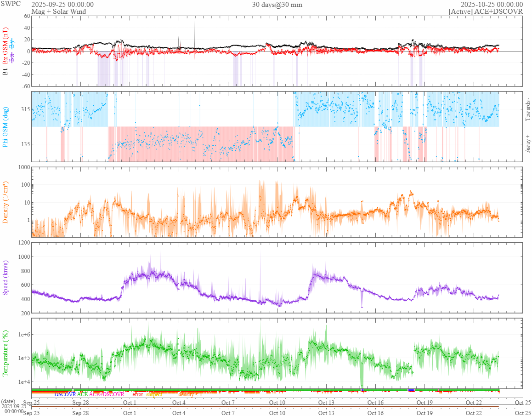Click the 'Phi GSM (deg)' axis title

pos(6,127)
